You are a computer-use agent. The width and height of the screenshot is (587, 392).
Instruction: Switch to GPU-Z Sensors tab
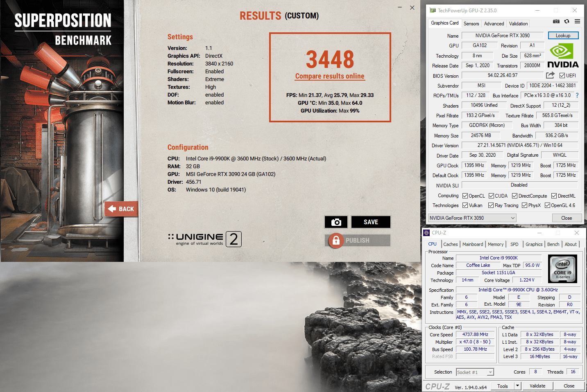click(471, 24)
